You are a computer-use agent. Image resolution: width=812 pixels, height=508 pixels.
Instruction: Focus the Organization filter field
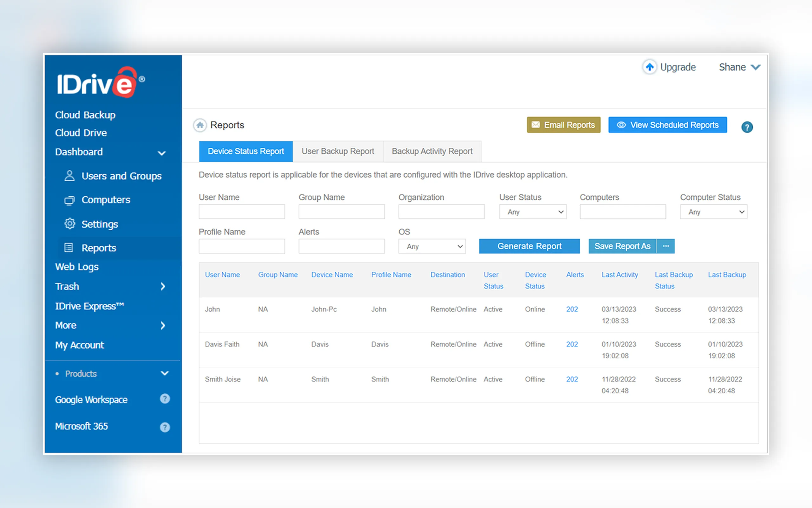pyautogui.click(x=442, y=212)
